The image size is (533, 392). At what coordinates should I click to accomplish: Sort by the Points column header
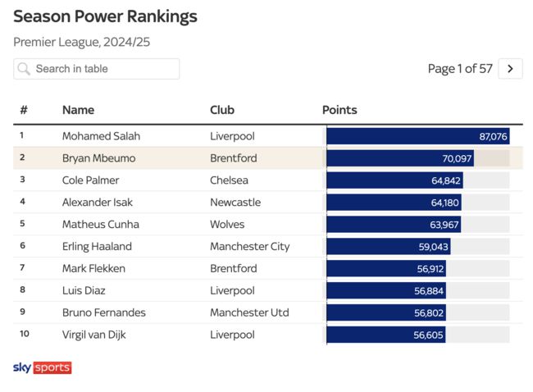339,110
